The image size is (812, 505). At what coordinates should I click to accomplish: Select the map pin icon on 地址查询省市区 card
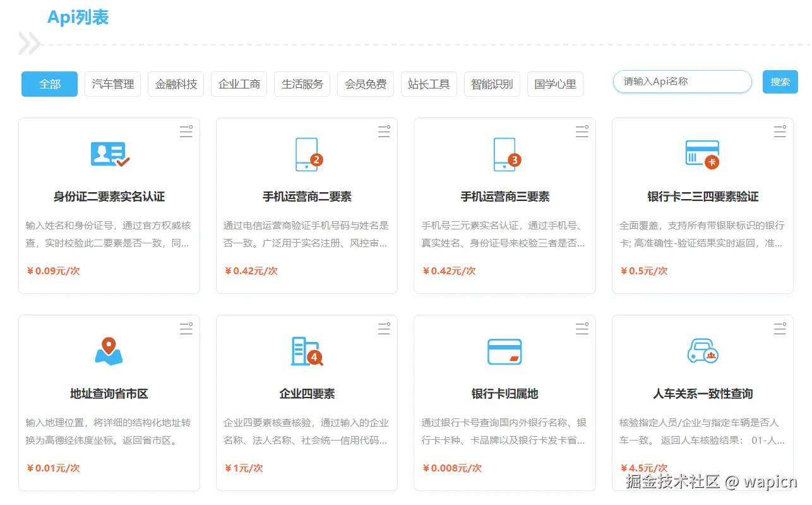[x=109, y=351]
